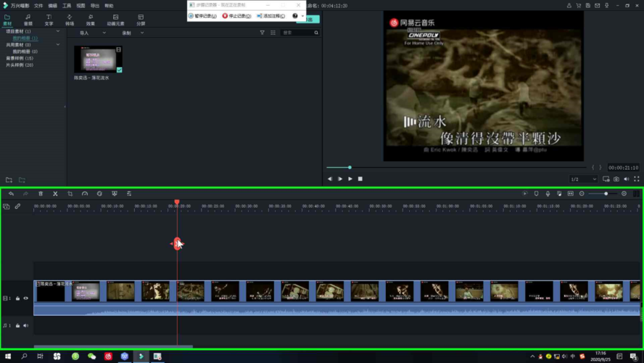Click 停止记录 stop recording button
Image resolution: width=644 pixels, height=363 pixels.
coord(236,16)
